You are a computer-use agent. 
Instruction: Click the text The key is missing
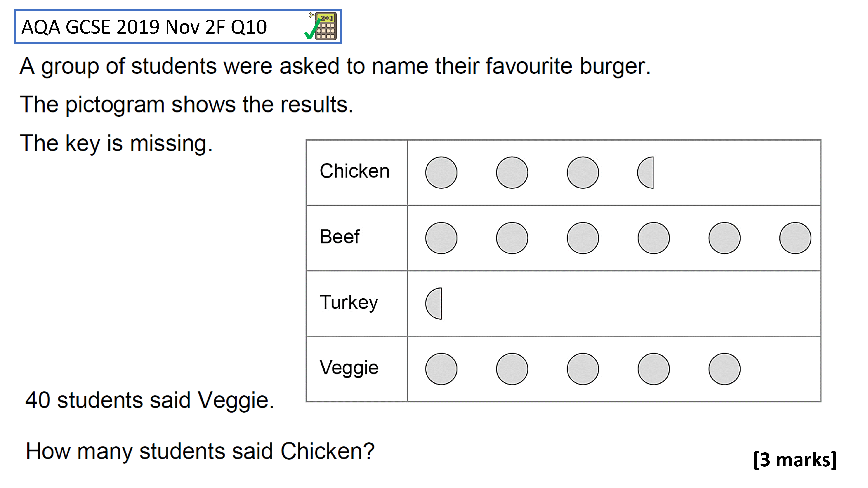click(x=116, y=143)
